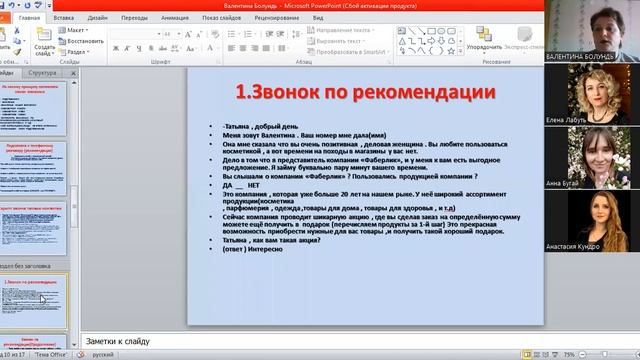Select the five-point star shape
The height and width of the screenshot is (360, 640).
coord(451,51)
